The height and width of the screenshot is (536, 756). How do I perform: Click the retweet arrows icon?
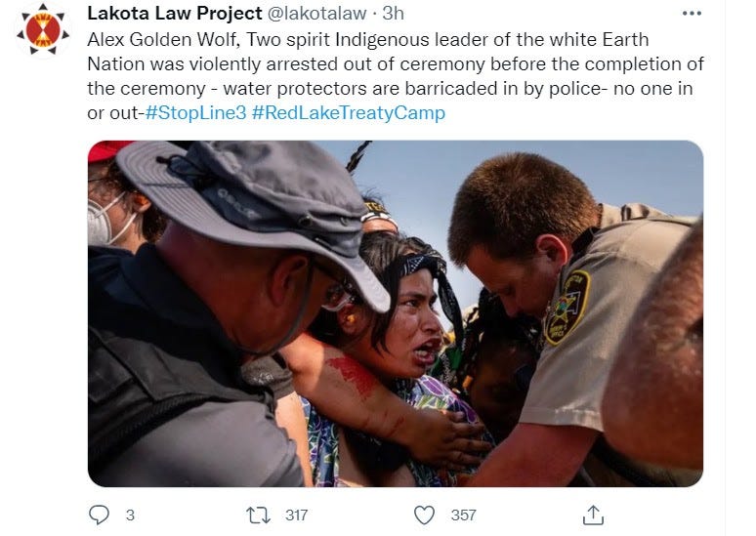click(259, 515)
